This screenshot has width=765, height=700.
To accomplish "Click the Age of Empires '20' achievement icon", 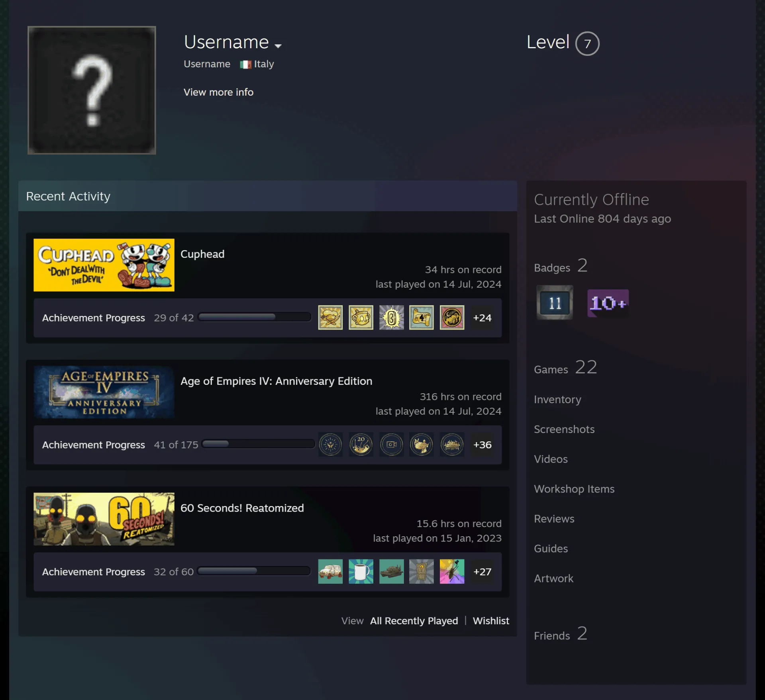I will (361, 444).
